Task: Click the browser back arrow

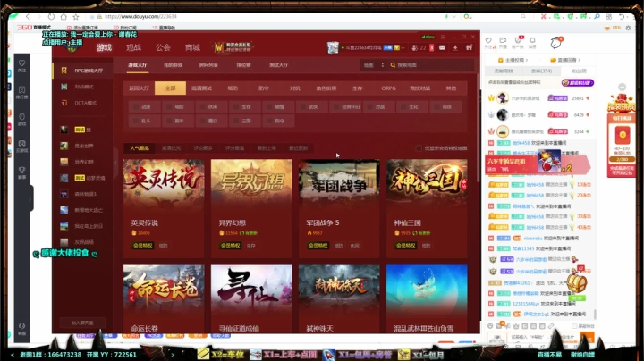Action: [28, 16]
